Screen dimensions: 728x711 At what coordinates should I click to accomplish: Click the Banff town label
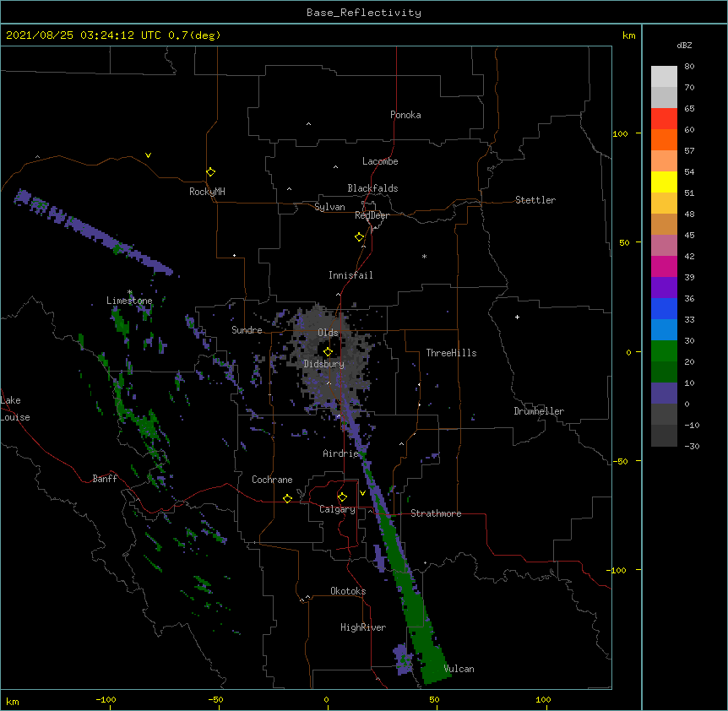[x=105, y=479]
